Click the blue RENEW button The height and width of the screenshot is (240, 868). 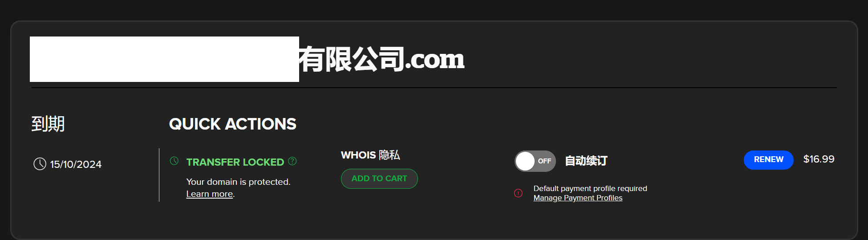pyautogui.click(x=768, y=160)
